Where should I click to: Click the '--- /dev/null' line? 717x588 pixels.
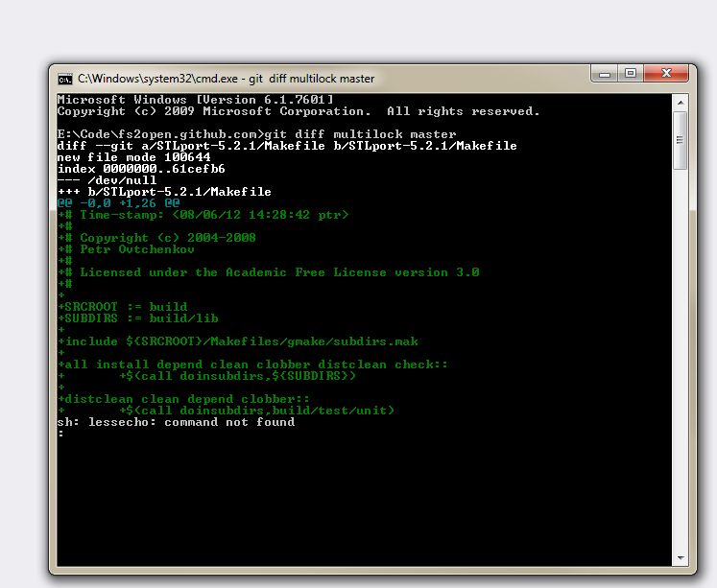point(107,180)
